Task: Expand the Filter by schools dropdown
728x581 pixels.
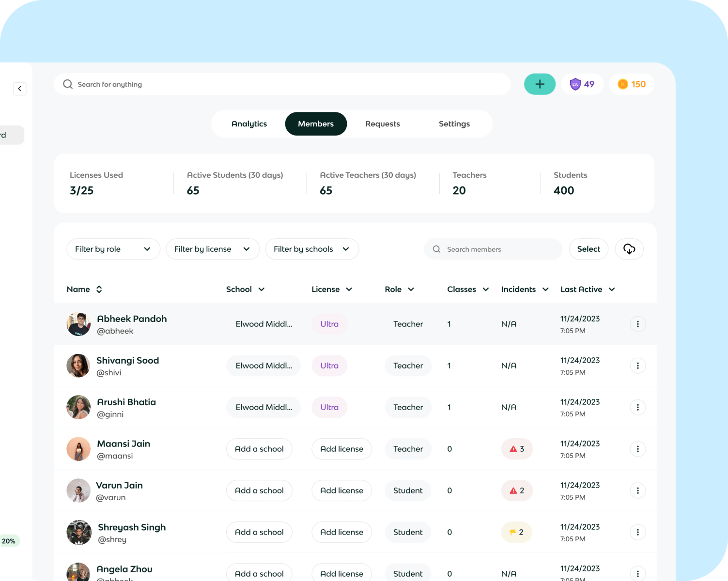Action: point(311,249)
